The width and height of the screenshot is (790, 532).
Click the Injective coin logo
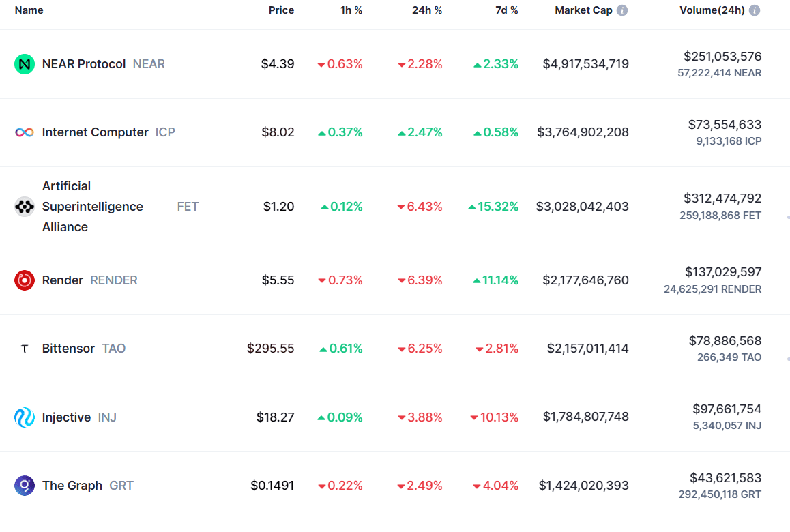pos(25,417)
